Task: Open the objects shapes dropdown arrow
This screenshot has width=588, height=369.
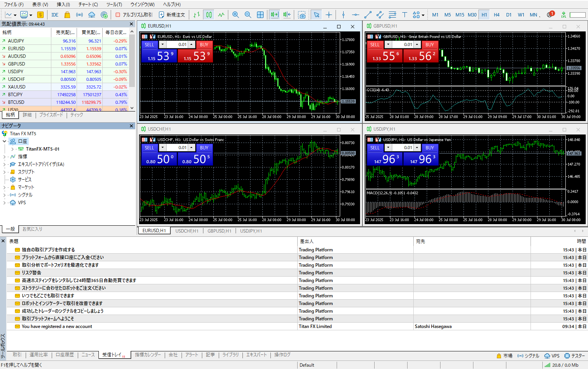Action: (x=423, y=15)
